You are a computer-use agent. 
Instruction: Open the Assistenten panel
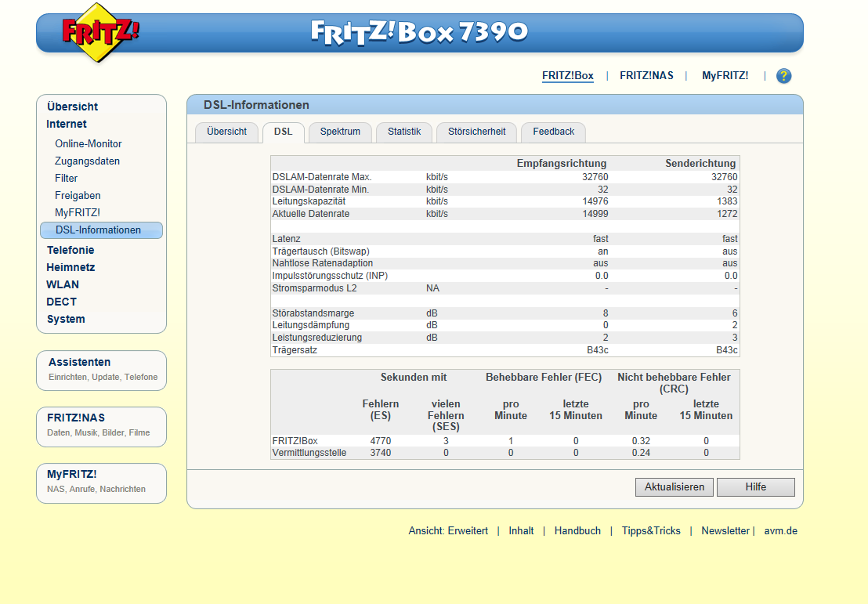tap(101, 371)
